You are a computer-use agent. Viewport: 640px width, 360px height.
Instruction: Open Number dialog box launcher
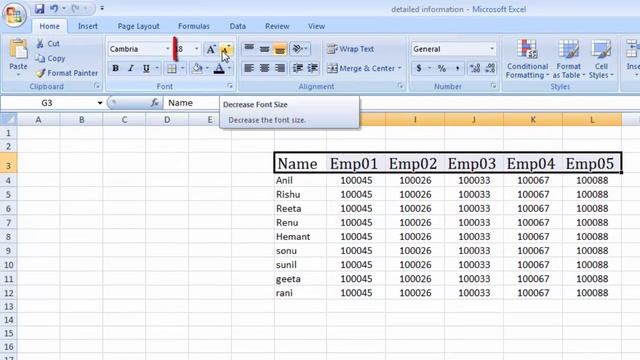pos(493,86)
